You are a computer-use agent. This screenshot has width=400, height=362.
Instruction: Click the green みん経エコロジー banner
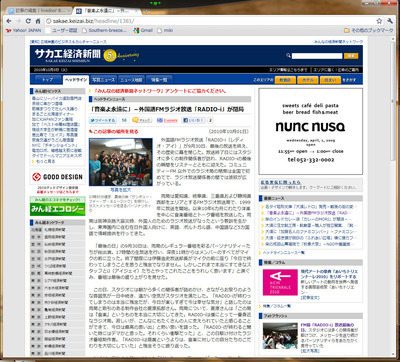(57, 206)
